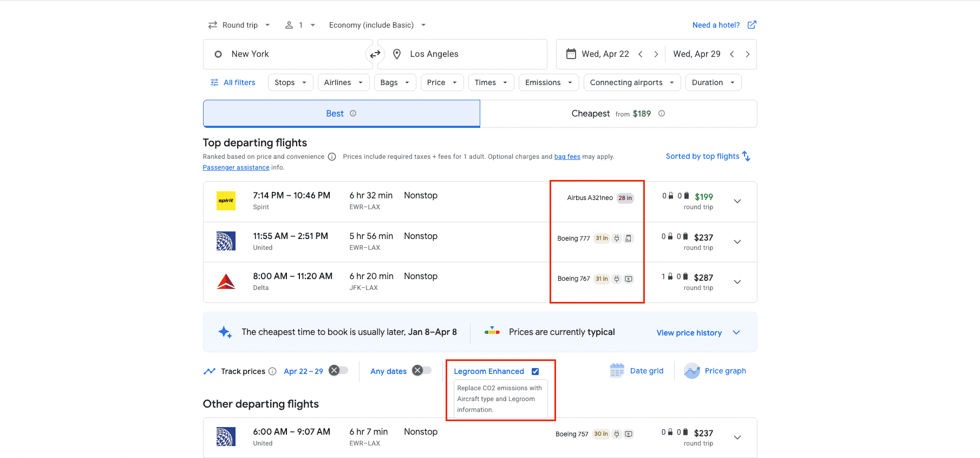Click the Need a hotel? link
The height and width of the screenshot is (458, 980).
(716, 25)
